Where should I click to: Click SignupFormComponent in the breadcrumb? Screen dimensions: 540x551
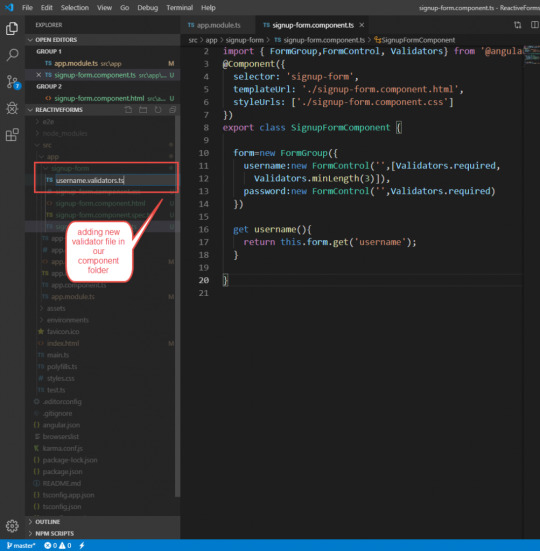pyautogui.click(x=415, y=40)
